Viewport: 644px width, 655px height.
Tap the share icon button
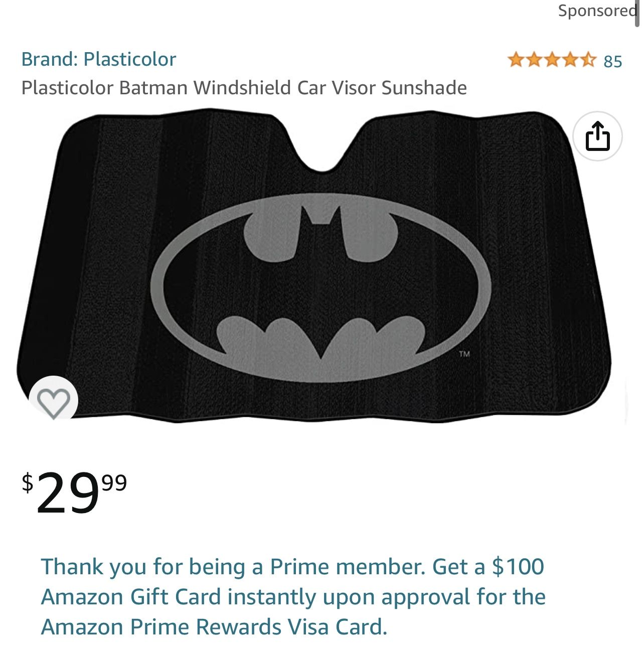pyautogui.click(x=597, y=136)
